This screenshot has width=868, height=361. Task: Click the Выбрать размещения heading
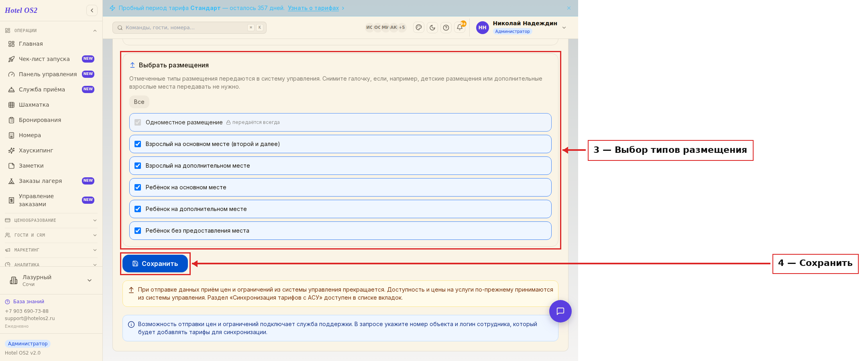point(173,65)
